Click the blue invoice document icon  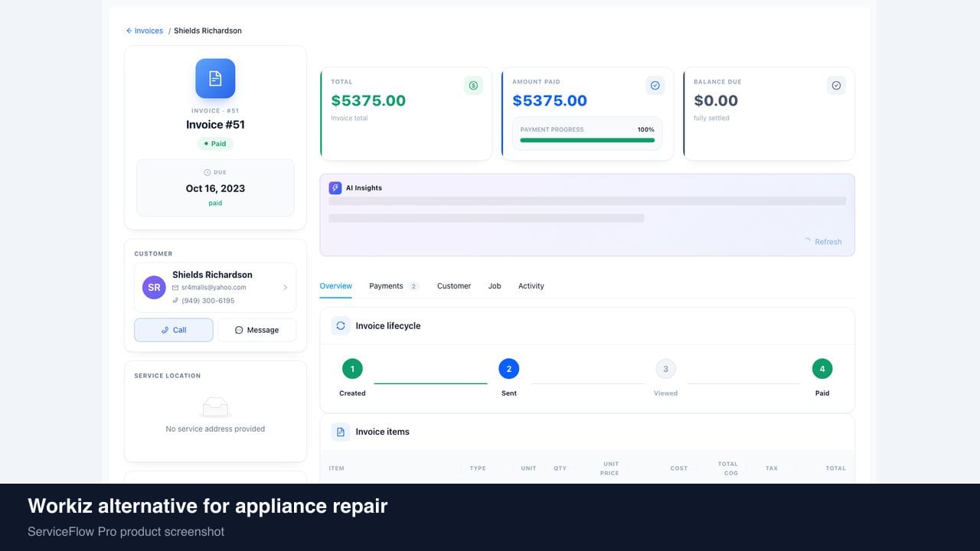click(215, 78)
